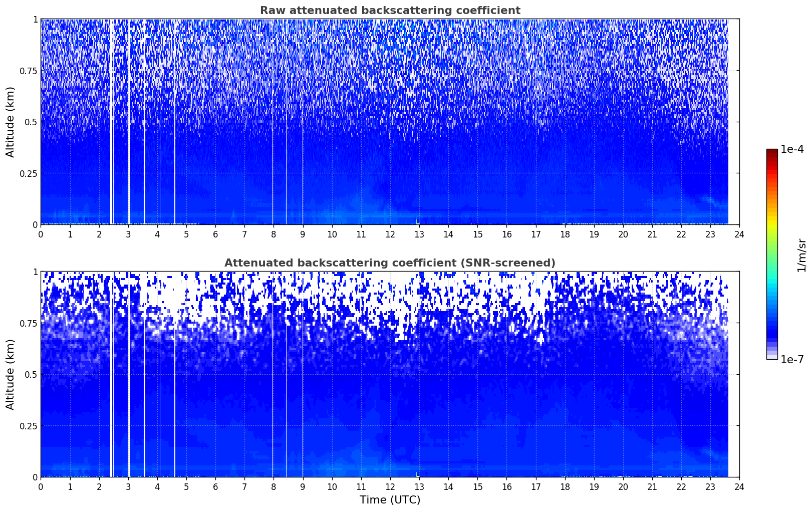
Task: Click hour 20 tick label under the SNR-screened plot
Action: (x=623, y=486)
